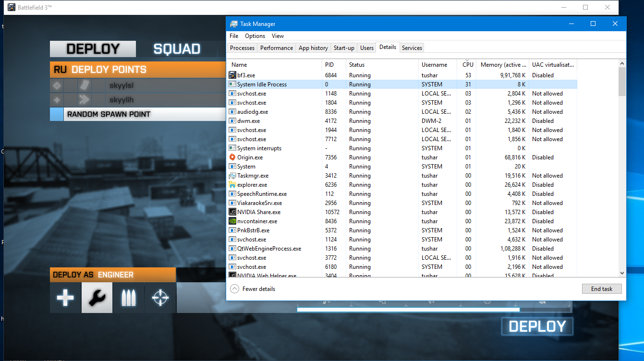Viewport: 644px width, 361px height.
Task: Click skyylih squad chevron icon
Action: pyautogui.click(x=84, y=100)
